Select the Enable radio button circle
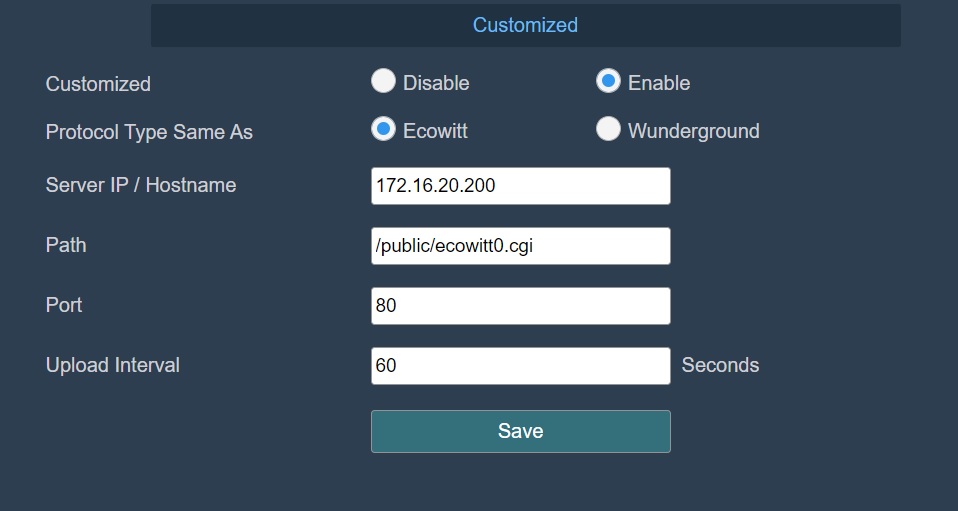Image resolution: width=958 pixels, height=511 pixels. [608, 81]
